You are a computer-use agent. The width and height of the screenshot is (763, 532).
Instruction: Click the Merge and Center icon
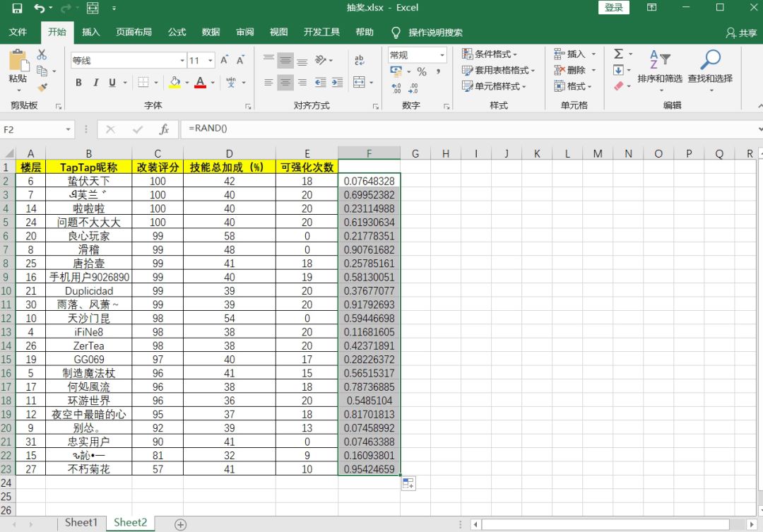click(x=359, y=82)
